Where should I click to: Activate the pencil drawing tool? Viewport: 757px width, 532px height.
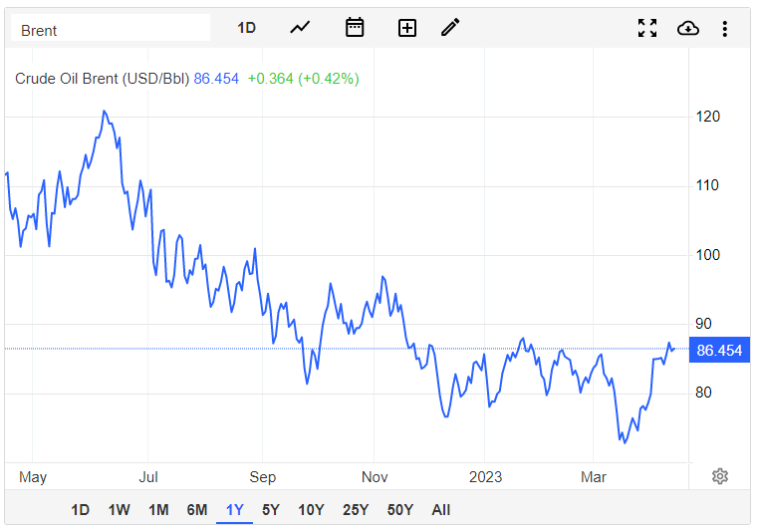click(x=450, y=28)
